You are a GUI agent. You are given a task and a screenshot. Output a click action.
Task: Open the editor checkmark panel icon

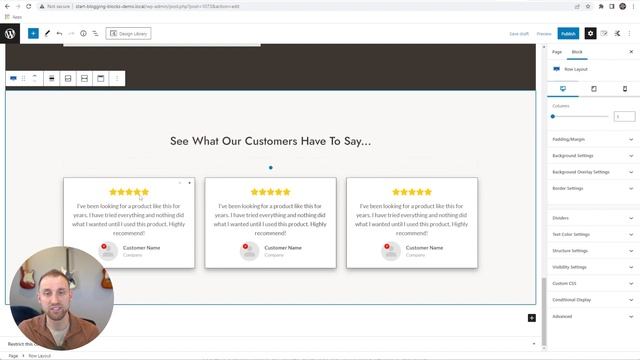(x=604, y=33)
